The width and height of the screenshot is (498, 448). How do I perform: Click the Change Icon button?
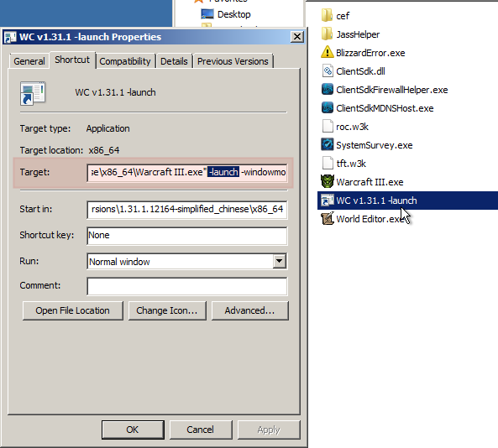click(x=167, y=310)
